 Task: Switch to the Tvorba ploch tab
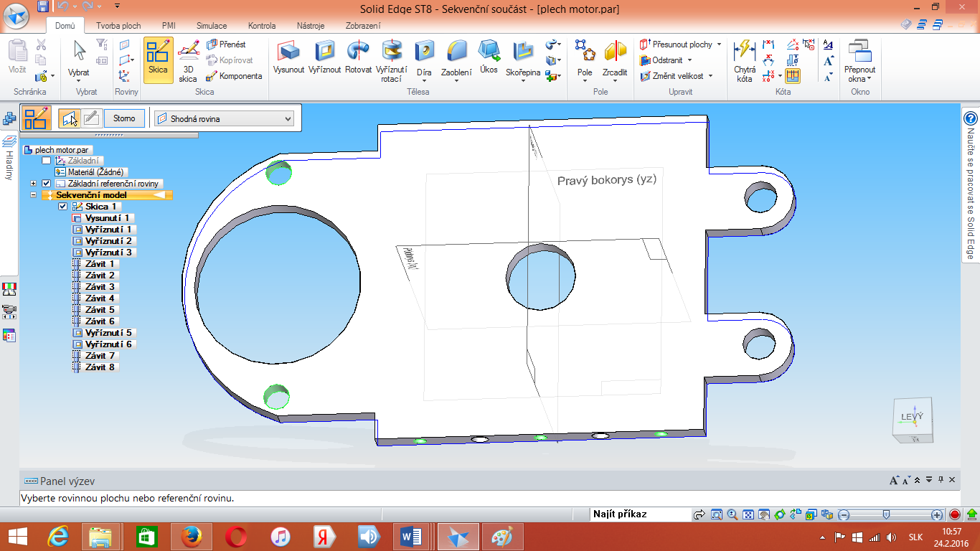[x=118, y=26]
